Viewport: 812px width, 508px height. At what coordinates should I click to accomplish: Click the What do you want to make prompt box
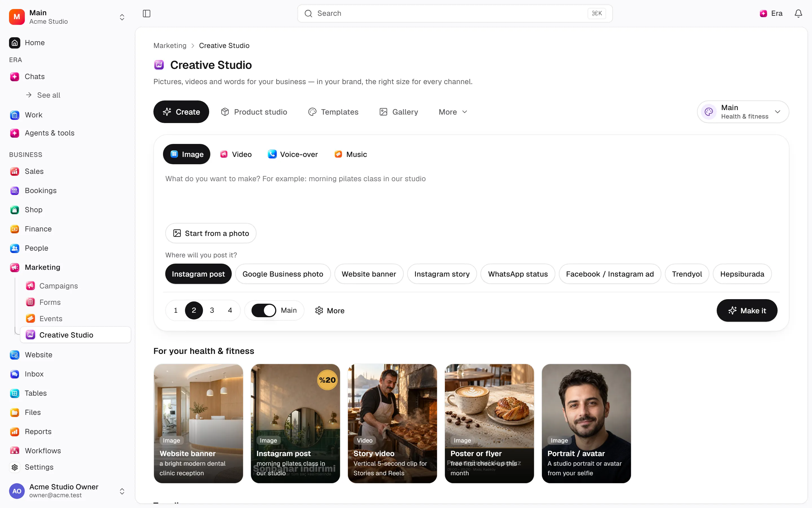click(471, 195)
